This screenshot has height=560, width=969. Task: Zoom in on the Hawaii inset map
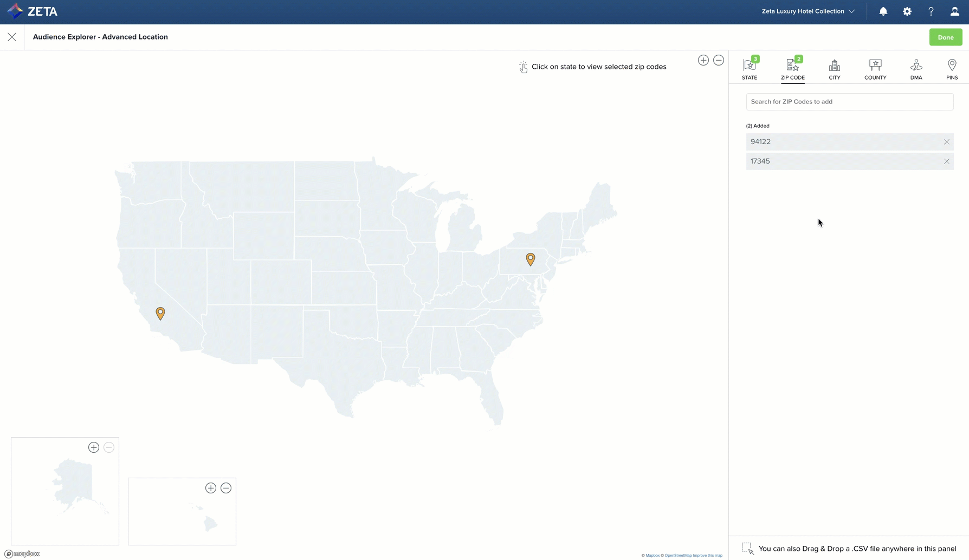coord(211,488)
